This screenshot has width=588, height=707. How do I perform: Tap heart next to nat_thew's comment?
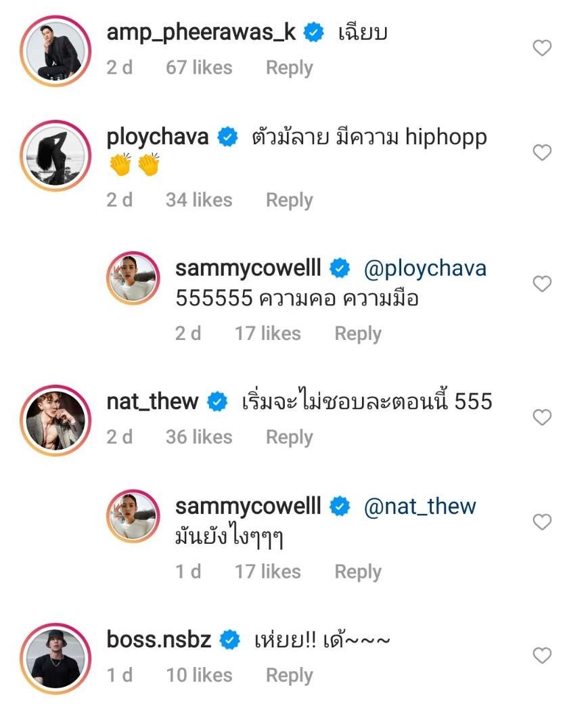542,418
